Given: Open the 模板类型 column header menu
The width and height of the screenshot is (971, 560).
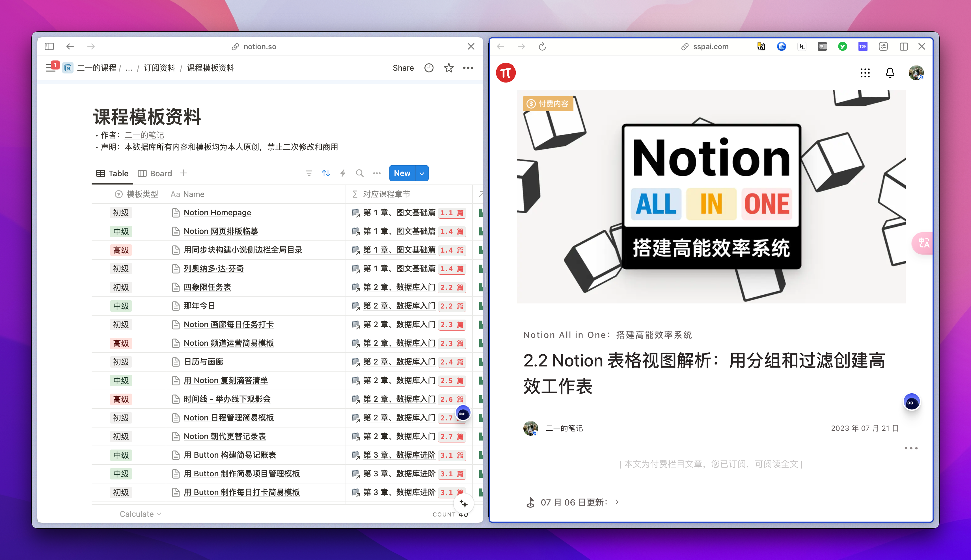Looking at the screenshot, I should pos(137,194).
